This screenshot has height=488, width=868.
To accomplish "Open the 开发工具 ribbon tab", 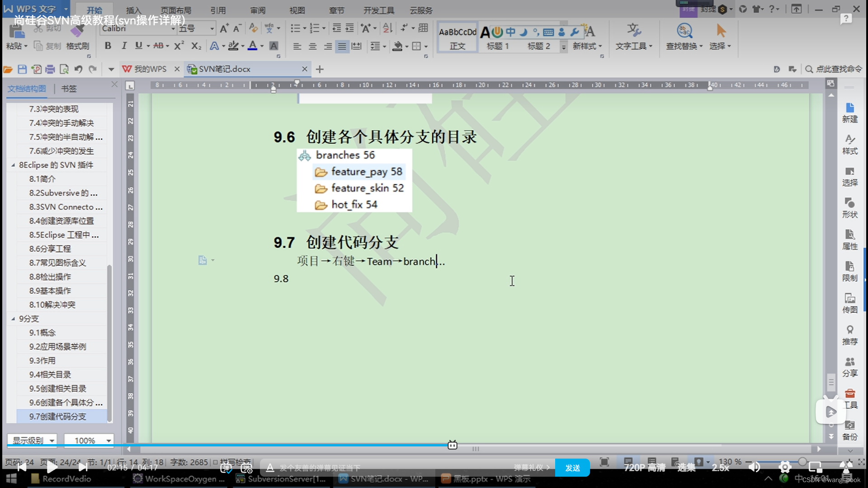I will tap(379, 10).
